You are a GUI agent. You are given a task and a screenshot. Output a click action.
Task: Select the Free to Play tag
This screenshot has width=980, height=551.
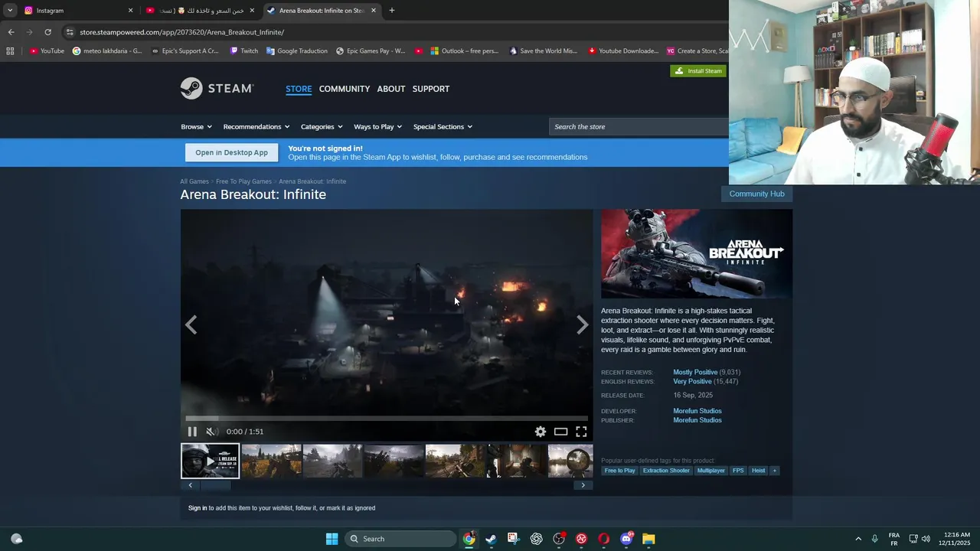tap(619, 471)
